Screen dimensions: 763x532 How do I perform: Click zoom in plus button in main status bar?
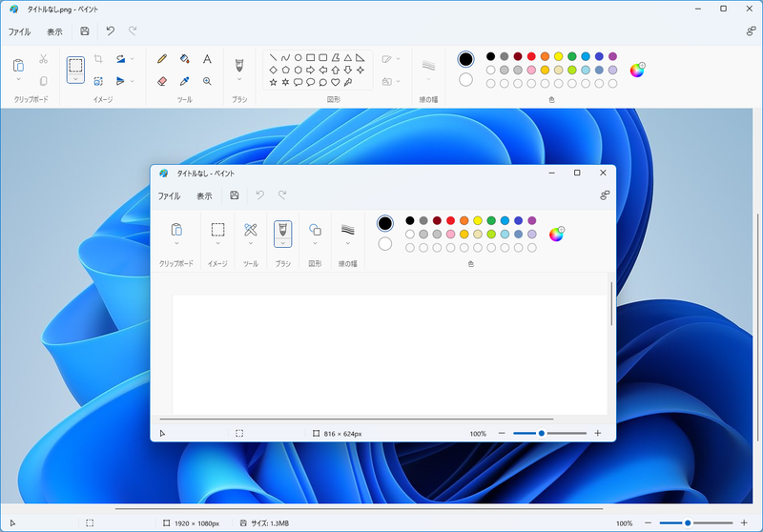coord(744,522)
